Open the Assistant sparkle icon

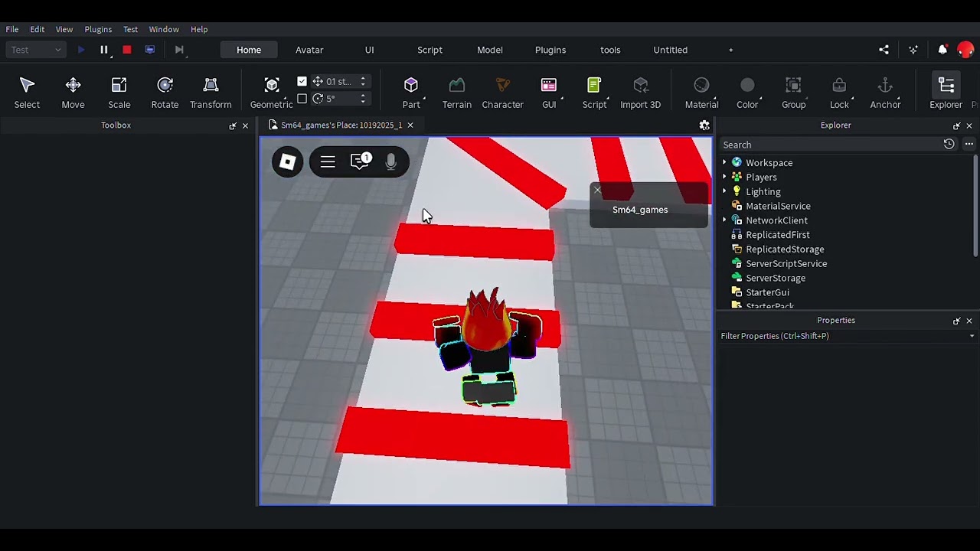[913, 50]
